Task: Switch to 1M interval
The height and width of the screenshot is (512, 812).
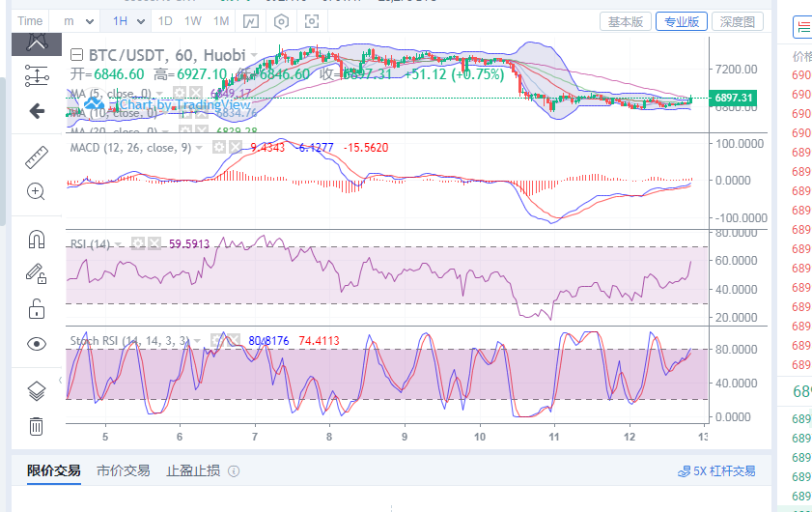Action: tap(221, 21)
